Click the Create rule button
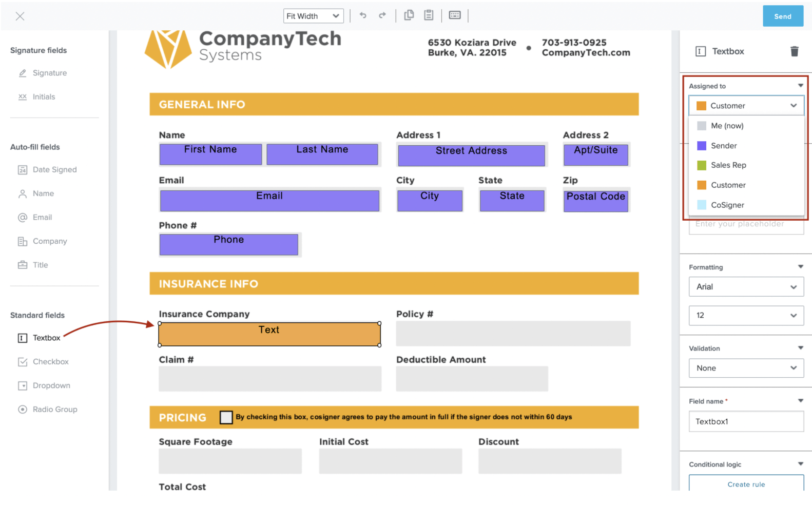The image size is (812, 505). coord(746,484)
